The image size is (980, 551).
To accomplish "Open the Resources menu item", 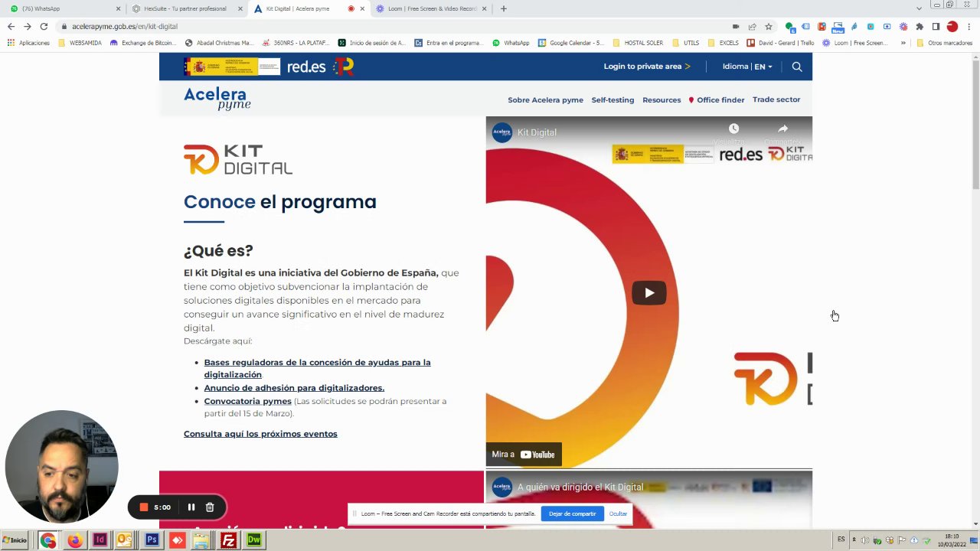I will pos(661,100).
